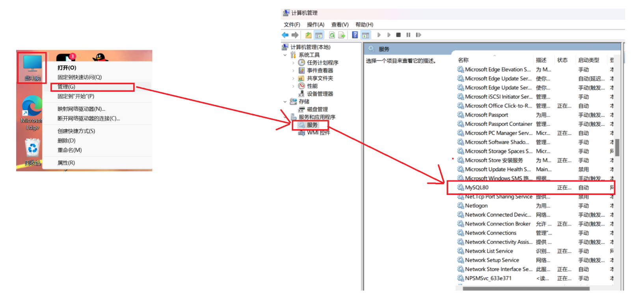Select 磁盘管理 in the tree
644x306 pixels.
coord(317,109)
